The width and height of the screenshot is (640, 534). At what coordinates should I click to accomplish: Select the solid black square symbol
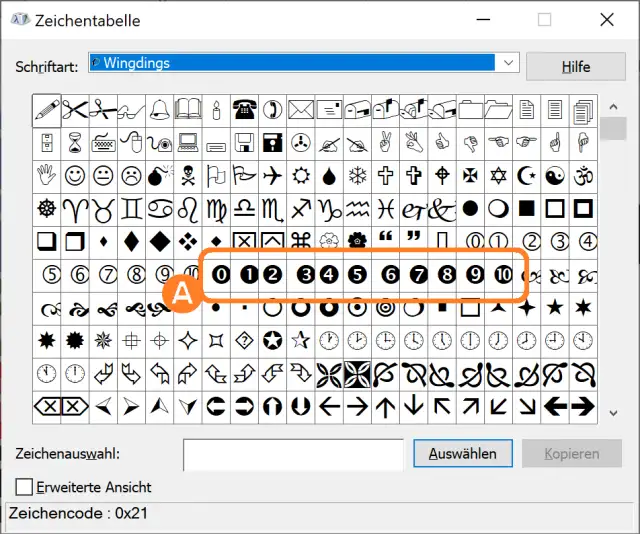coord(527,209)
